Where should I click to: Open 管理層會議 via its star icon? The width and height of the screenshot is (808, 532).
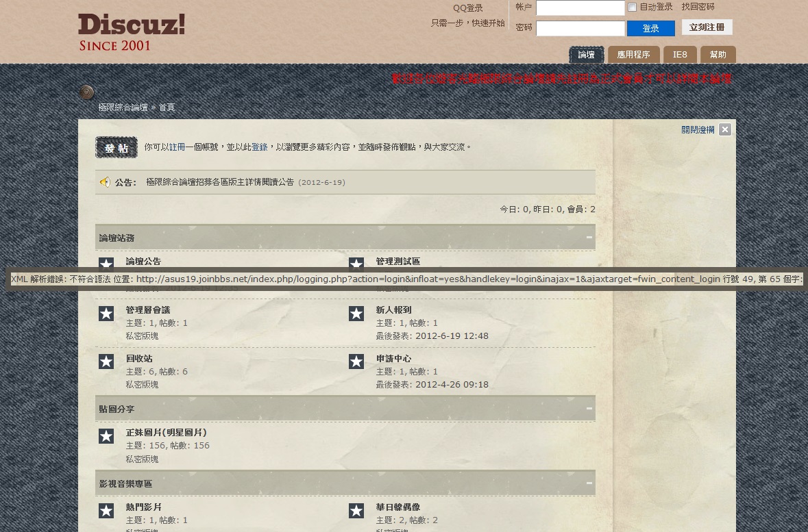[x=106, y=313]
